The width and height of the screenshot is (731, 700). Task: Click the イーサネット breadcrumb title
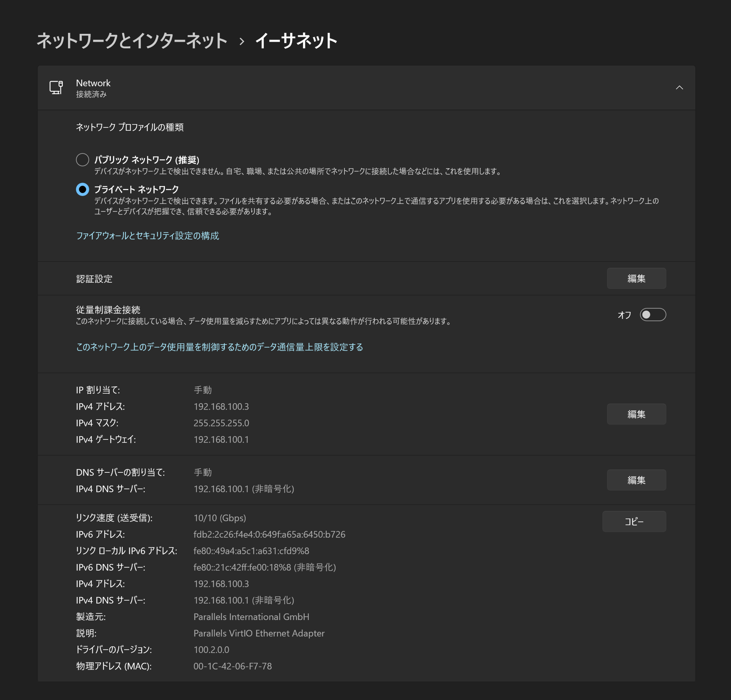click(296, 41)
